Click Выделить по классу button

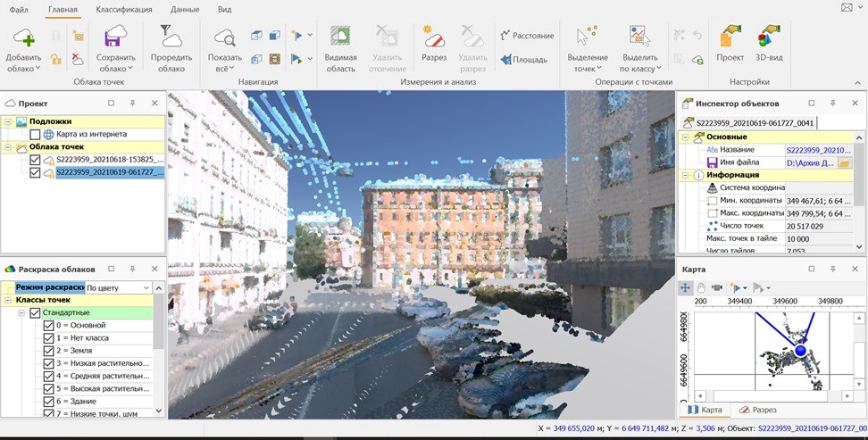pos(638,45)
